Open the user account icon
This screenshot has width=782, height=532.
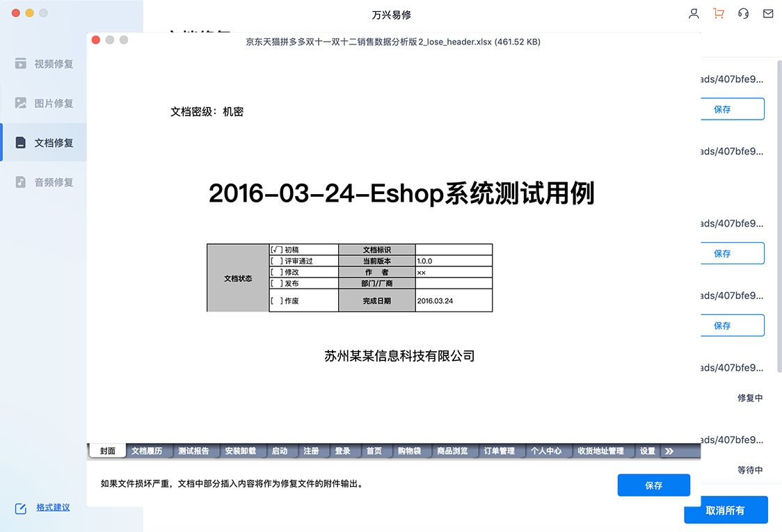(x=693, y=13)
